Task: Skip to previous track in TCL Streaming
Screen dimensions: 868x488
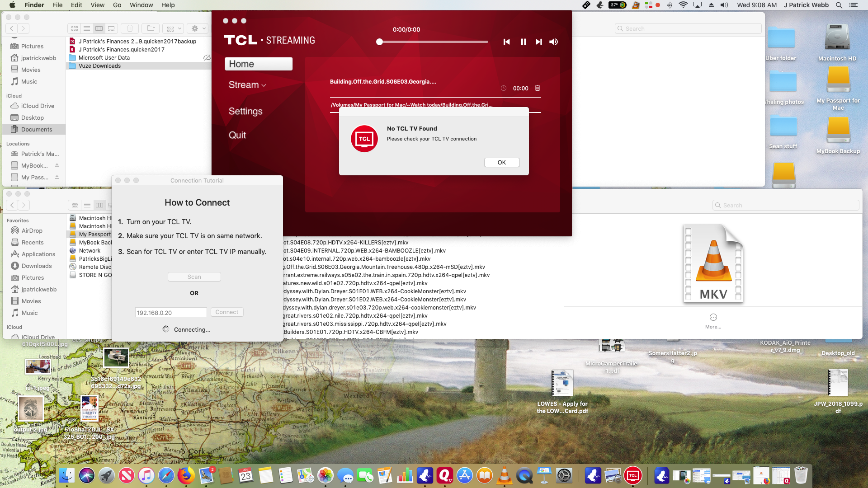Action: (506, 42)
